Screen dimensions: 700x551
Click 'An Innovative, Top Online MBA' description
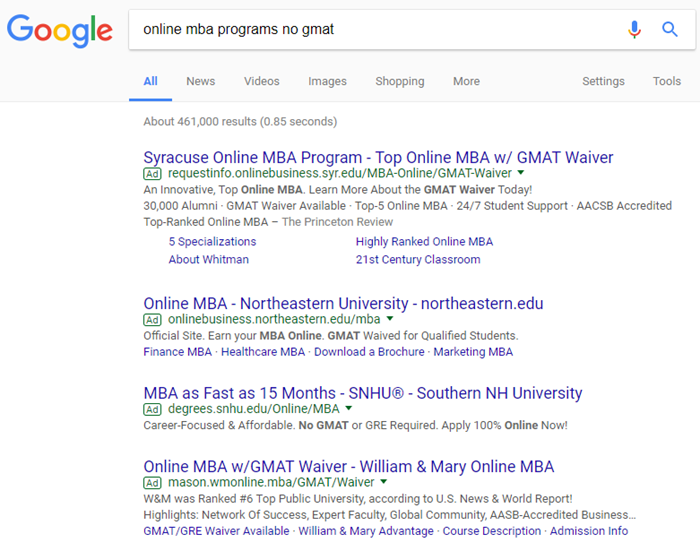pos(338,190)
